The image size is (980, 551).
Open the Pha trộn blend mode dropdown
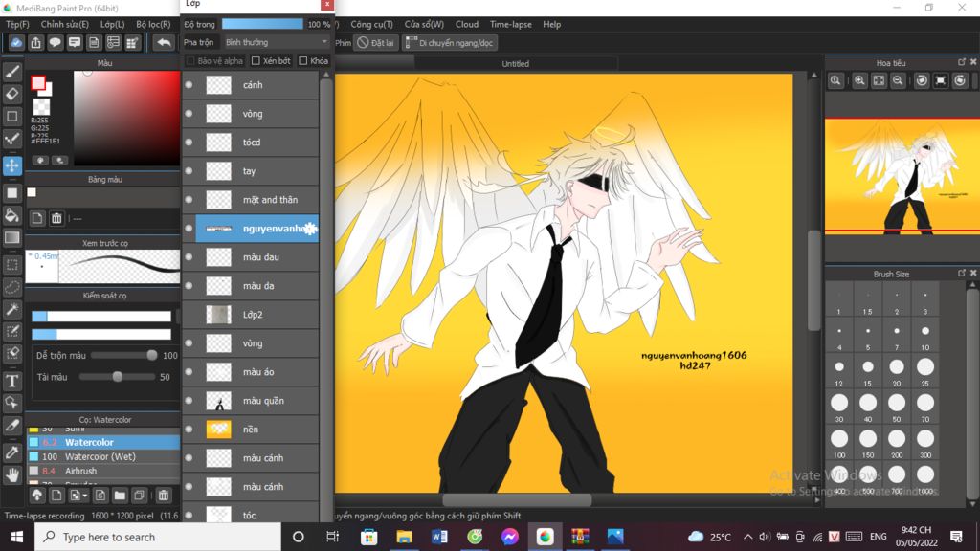pyautogui.click(x=277, y=42)
